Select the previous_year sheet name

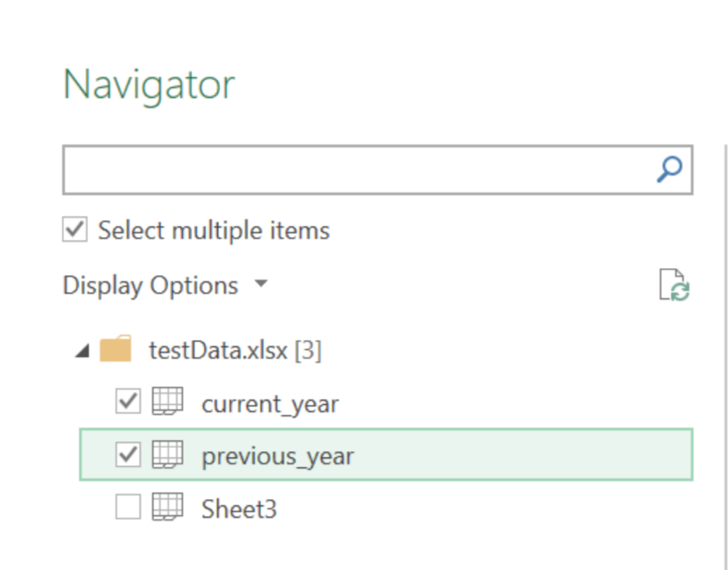pyautogui.click(x=278, y=456)
